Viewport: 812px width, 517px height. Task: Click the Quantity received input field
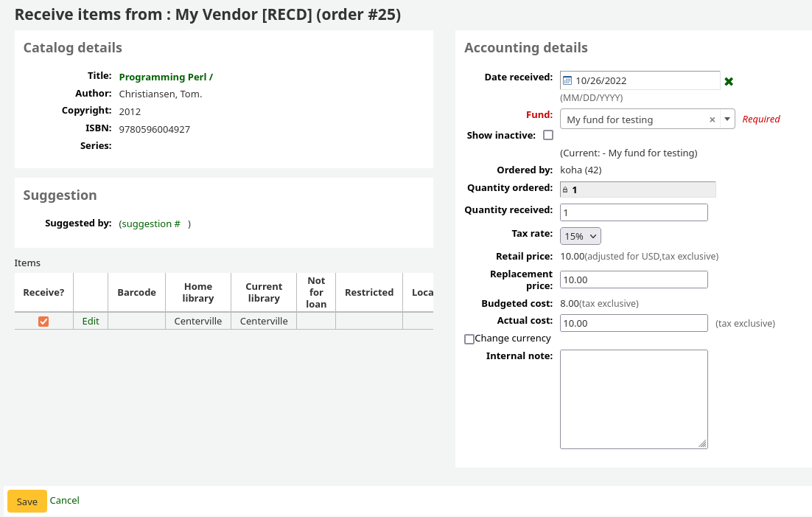point(634,212)
